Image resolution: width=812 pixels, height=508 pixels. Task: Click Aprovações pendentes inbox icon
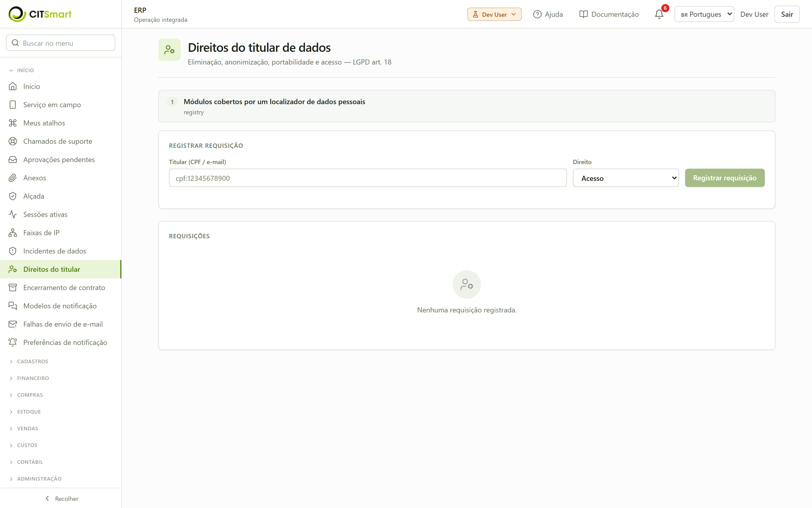[13, 160]
